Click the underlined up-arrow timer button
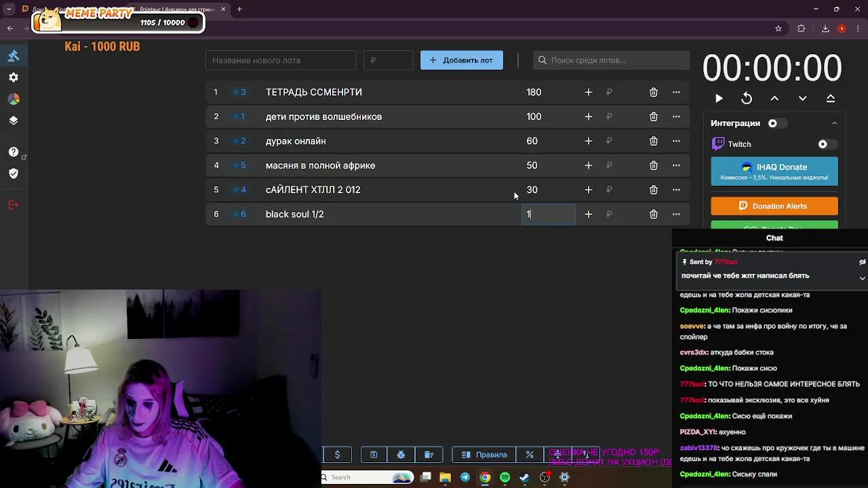Image resolution: width=868 pixels, height=488 pixels. (x=830, y=98)
